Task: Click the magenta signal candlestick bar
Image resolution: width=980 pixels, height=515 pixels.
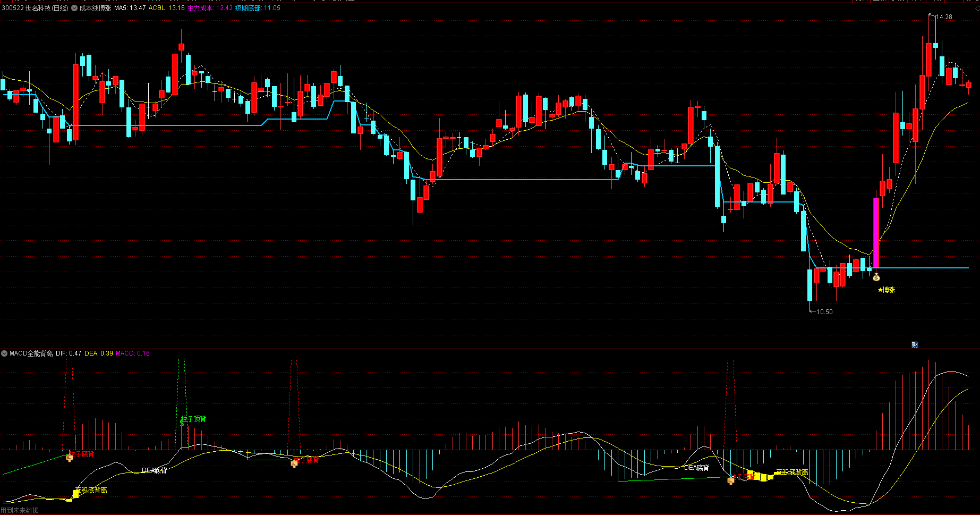Action: [x=876, y=233]
